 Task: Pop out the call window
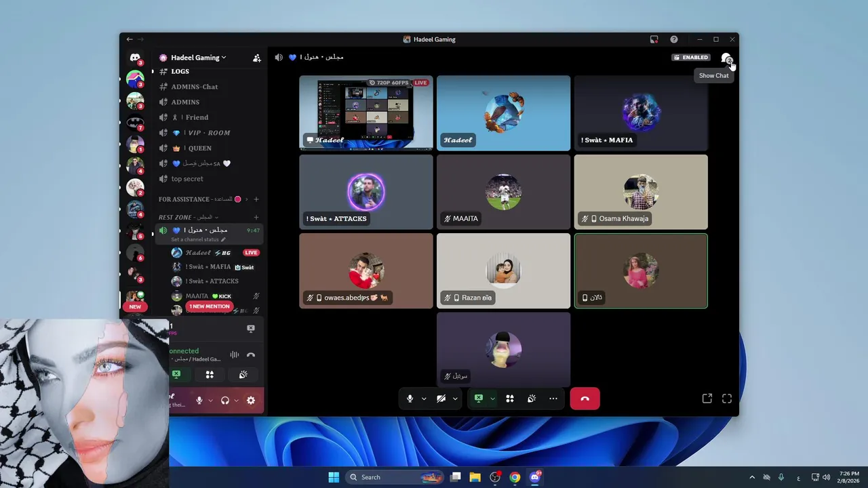[x=707, y=399]
